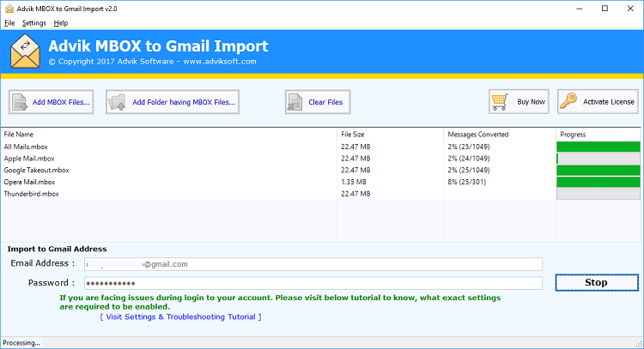This screenshot has height=349, width=644.
Task: Select the All Mails.mbox file row
Action: point(320,147)
